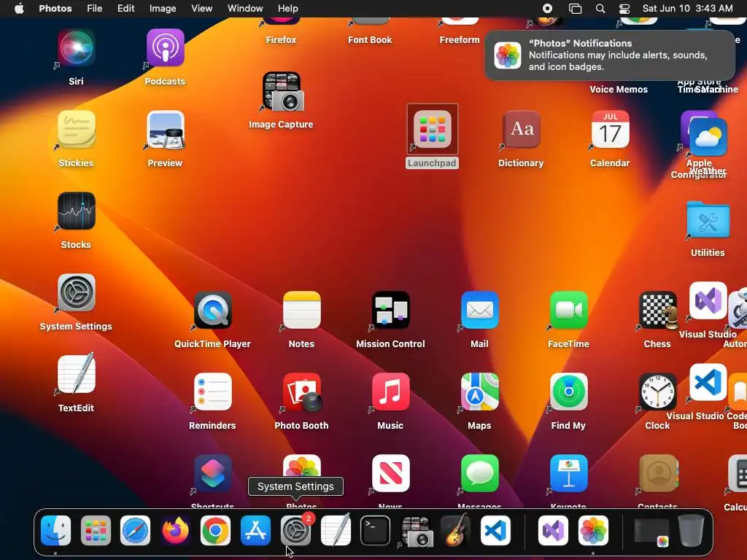This screenshot has height=560, width=747.
Task: Open the Notes desktop icon
Action: pos(301,310)
